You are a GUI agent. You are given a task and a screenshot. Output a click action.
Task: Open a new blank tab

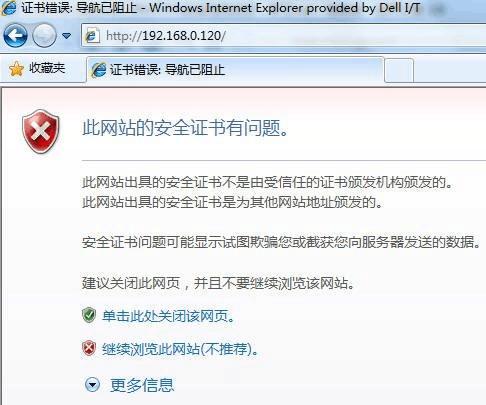pyautogui.click(x=399, y=70)
